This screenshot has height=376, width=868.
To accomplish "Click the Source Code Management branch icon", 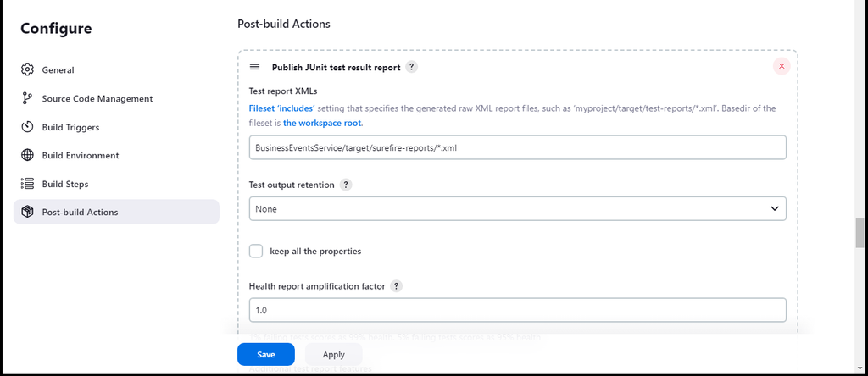I will tap(27, 98).
